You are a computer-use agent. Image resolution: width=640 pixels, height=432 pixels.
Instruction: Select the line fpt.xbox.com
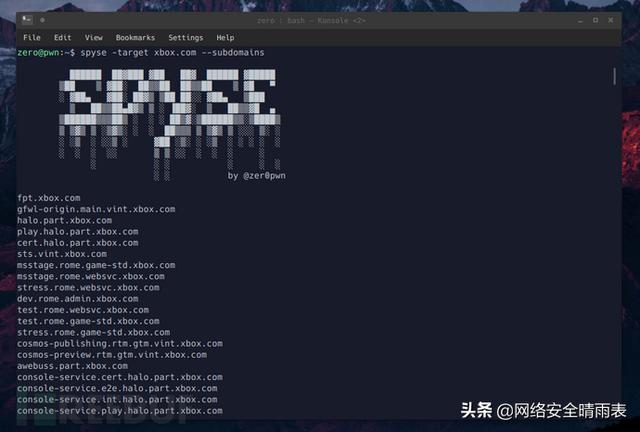49,198
